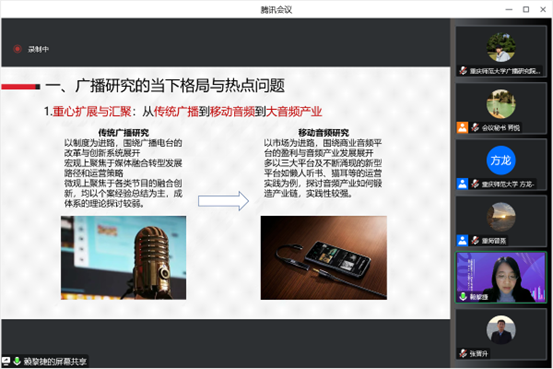Screen dimensions: 553x369
Task: Select the lake-photo avatar of 会议秘书
Action: 501,104
